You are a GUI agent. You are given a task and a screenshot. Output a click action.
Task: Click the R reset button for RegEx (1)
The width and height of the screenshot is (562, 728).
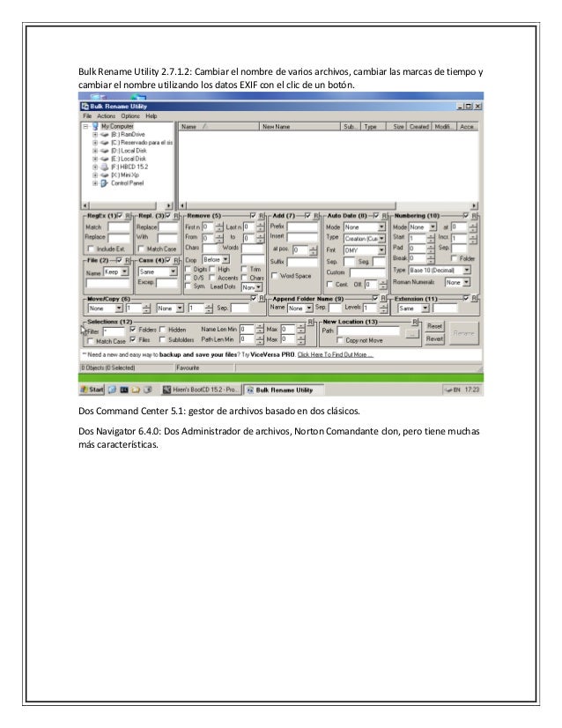(128, 216)
